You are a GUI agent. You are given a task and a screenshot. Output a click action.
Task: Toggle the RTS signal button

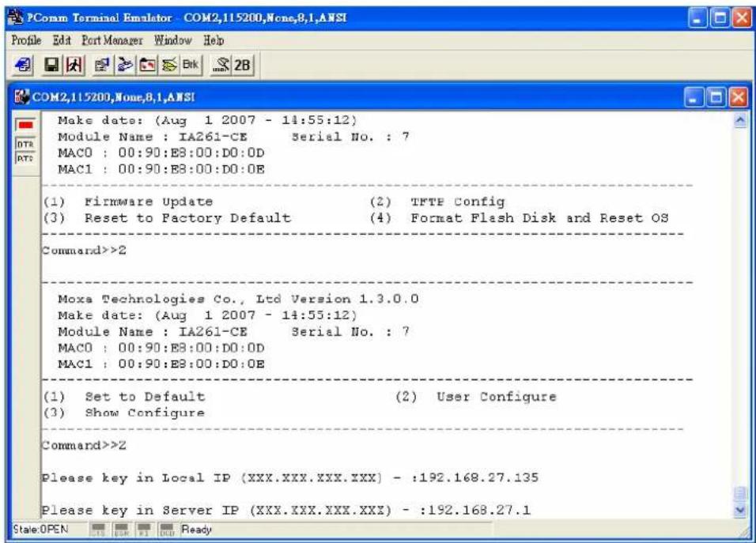[25, 159]
